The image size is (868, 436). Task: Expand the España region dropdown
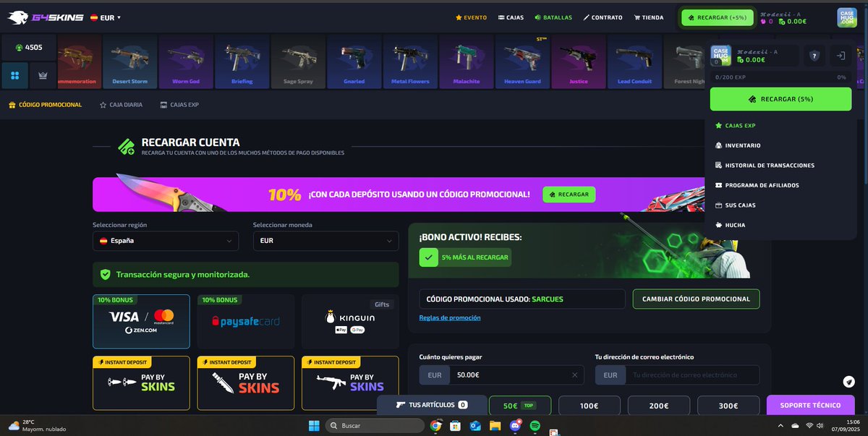[x=166, y=241]
